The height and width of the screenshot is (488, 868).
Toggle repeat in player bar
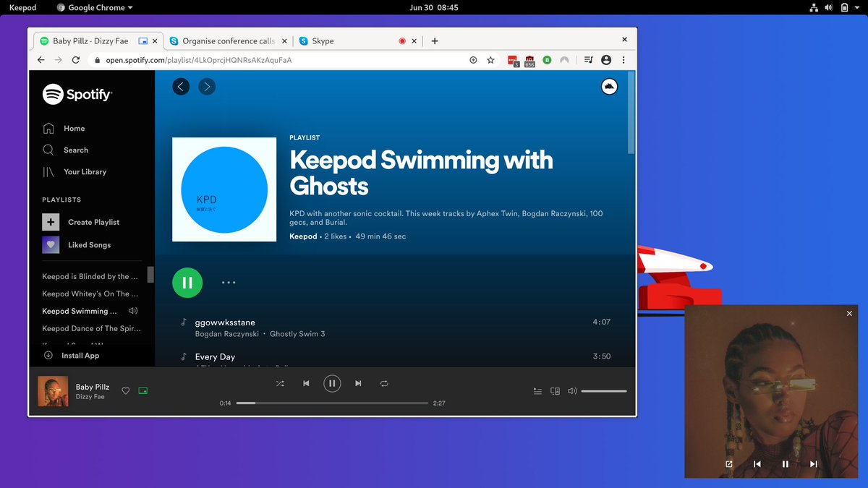pyautogui.click(x=384, y=384)
